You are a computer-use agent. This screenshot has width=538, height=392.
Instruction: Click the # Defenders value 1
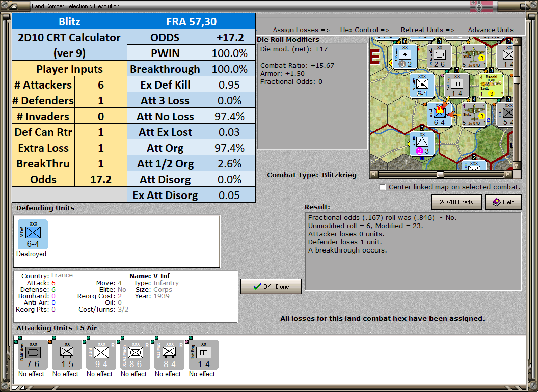click(101, 100)
